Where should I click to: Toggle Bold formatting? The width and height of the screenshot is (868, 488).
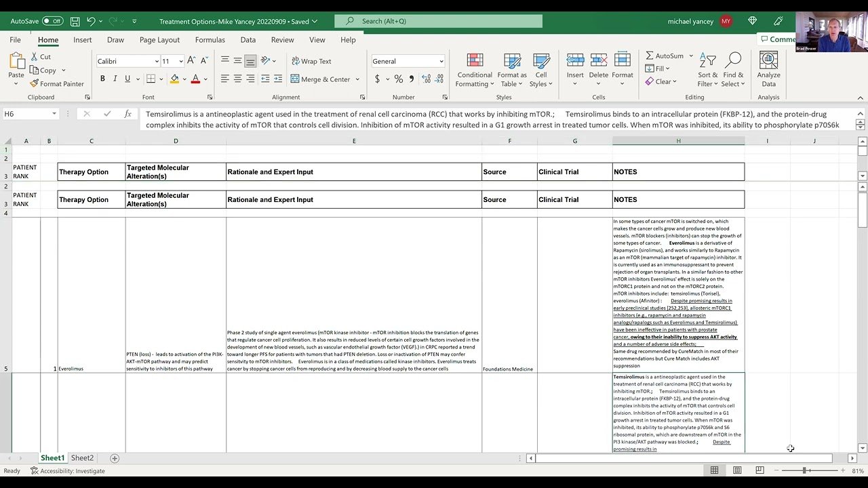click(102, 79)
